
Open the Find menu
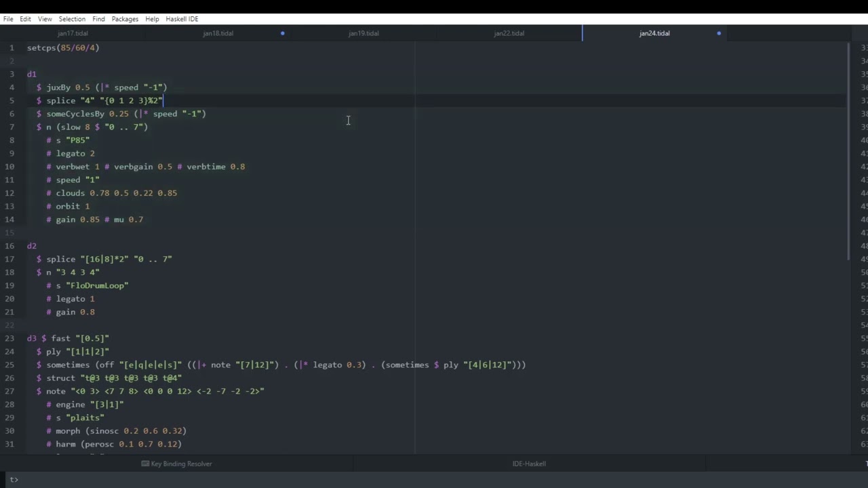(98, 19)
